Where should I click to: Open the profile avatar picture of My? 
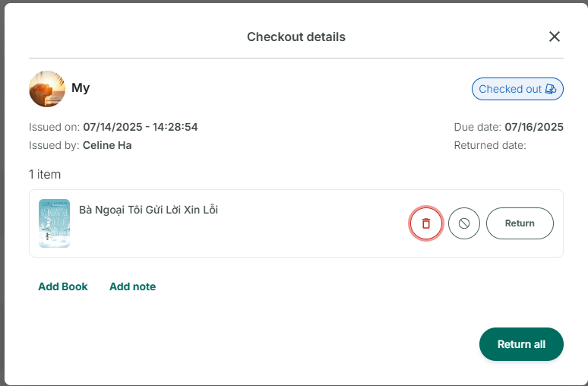point(47,89)
